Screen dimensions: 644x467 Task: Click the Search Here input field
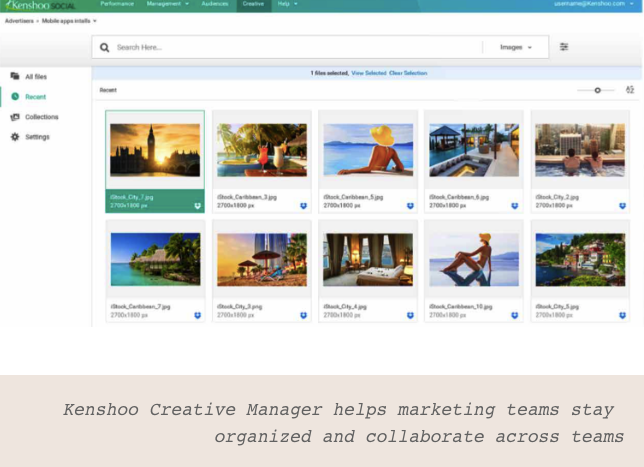(x=290, y=47)
